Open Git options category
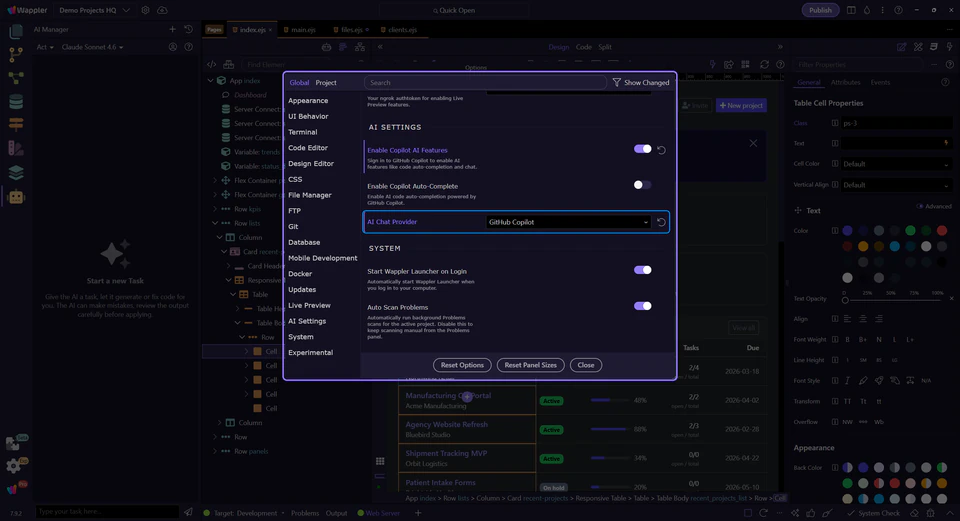 tap(293, 227)
